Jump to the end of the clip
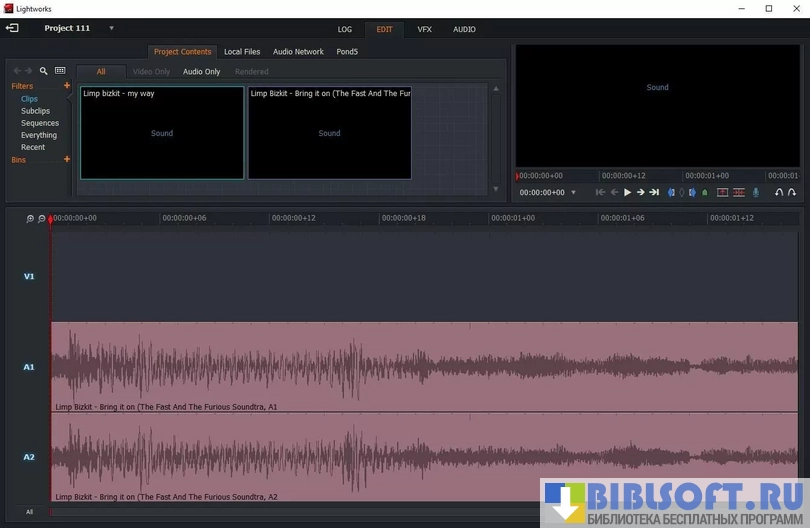Image resolution: width=810 pixels, height=528 pixels. point(654,192)
